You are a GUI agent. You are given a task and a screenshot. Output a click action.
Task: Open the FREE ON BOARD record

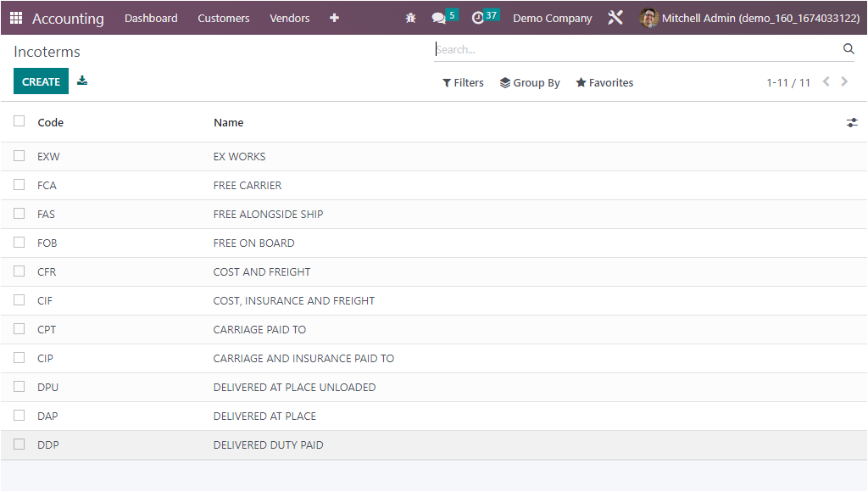point(253,243)
